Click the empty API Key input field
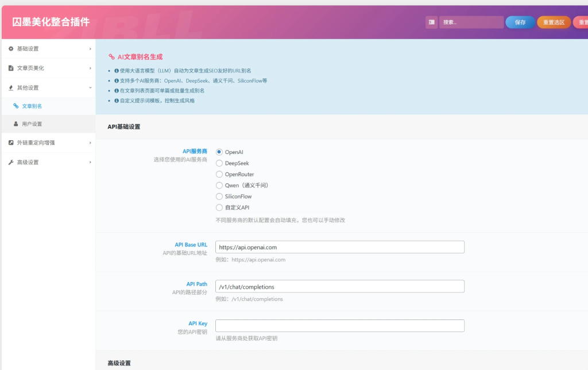 [340, 326]
